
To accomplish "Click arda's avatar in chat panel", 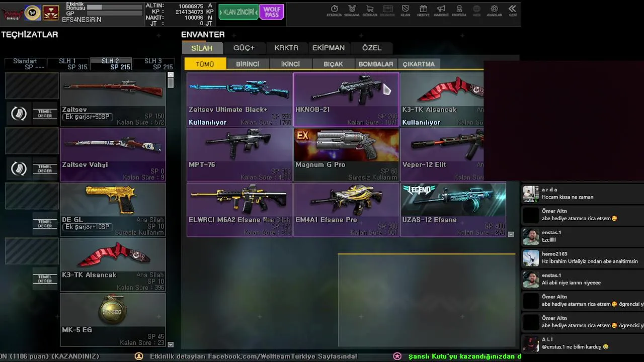I will [531, 194].
